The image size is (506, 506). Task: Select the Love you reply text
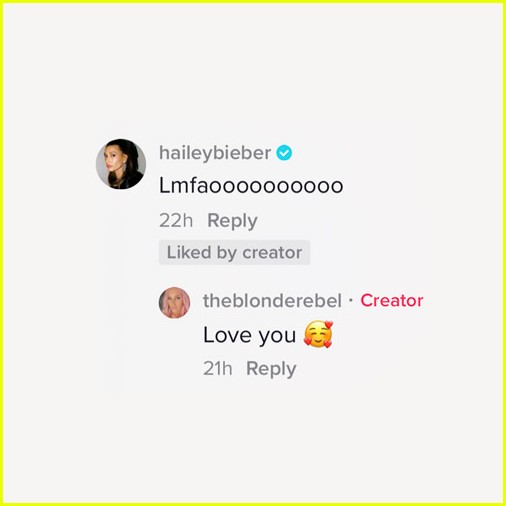[249, 335]
